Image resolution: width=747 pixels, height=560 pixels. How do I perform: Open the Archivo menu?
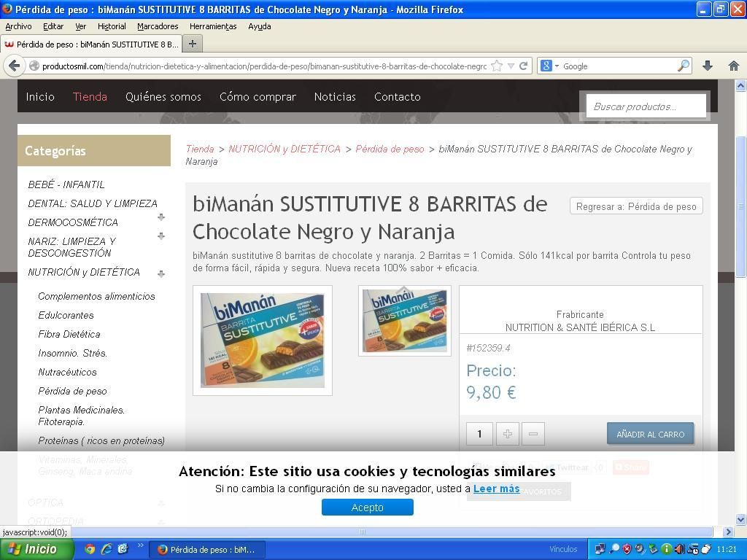[x=18, y=27]
